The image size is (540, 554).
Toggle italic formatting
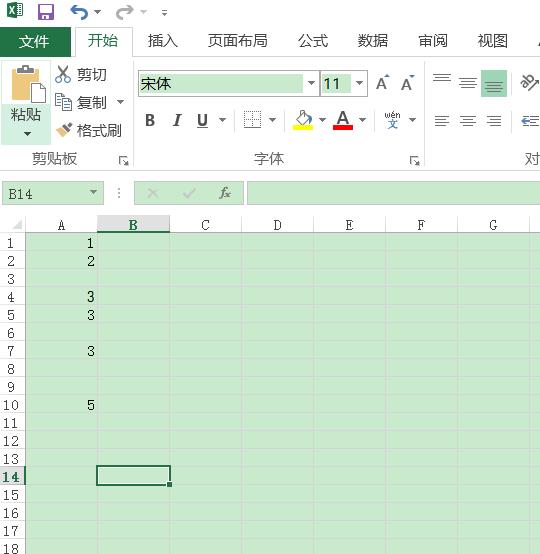pyautogui.click(x=177, y=120)
